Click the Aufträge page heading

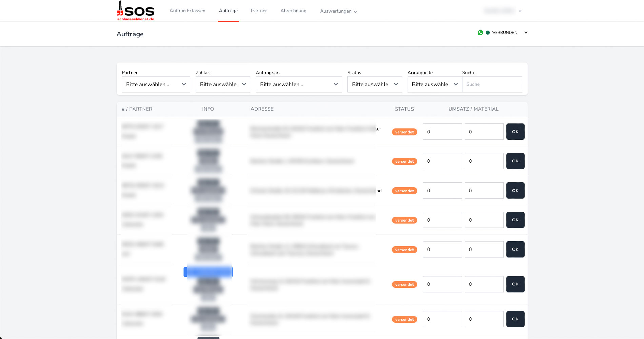130,34
